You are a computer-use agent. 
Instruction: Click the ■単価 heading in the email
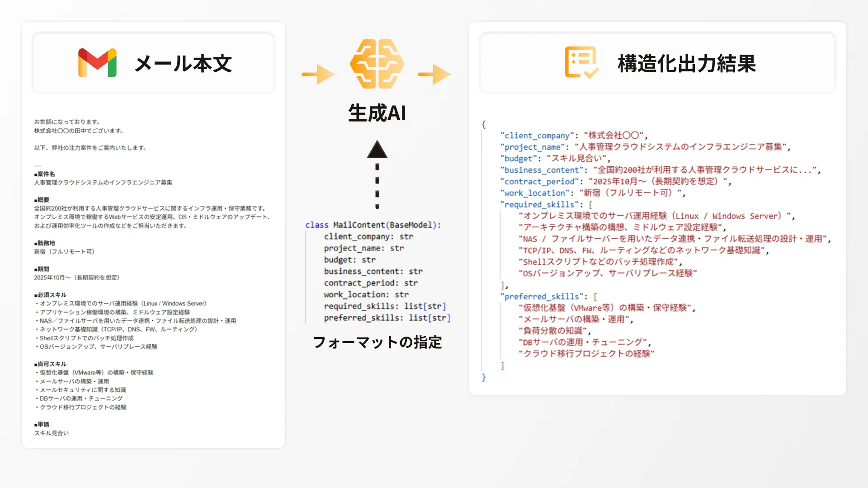42,424
